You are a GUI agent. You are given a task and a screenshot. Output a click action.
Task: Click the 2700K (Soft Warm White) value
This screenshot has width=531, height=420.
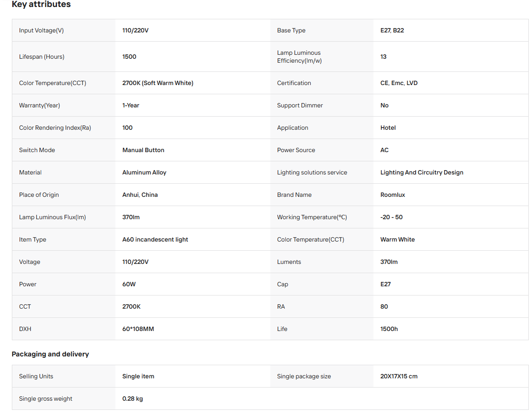pyautogui.click(x=158, y=83)
